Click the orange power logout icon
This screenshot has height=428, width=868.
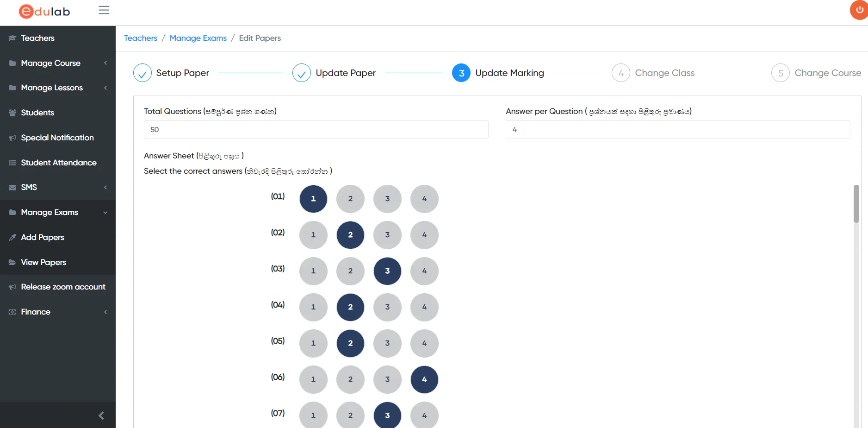pyautogui.click(x=859, y=10)
